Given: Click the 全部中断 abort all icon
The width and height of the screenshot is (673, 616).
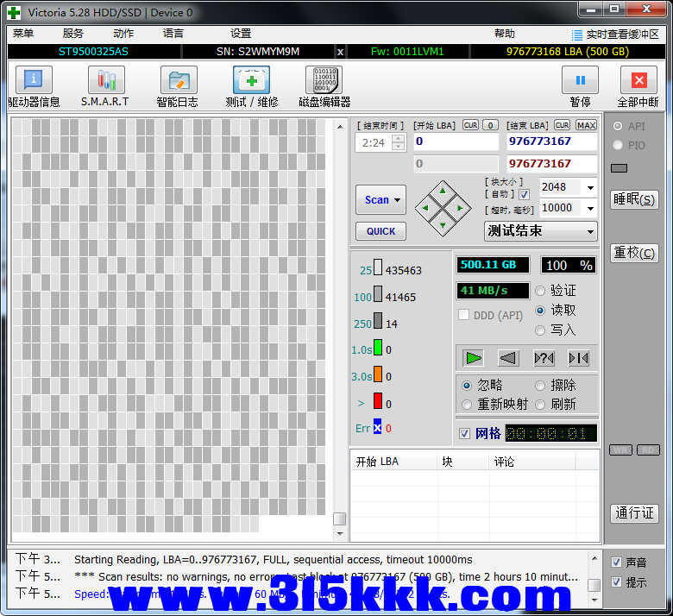Looking at the screenshot, I should tap(638, 80).
